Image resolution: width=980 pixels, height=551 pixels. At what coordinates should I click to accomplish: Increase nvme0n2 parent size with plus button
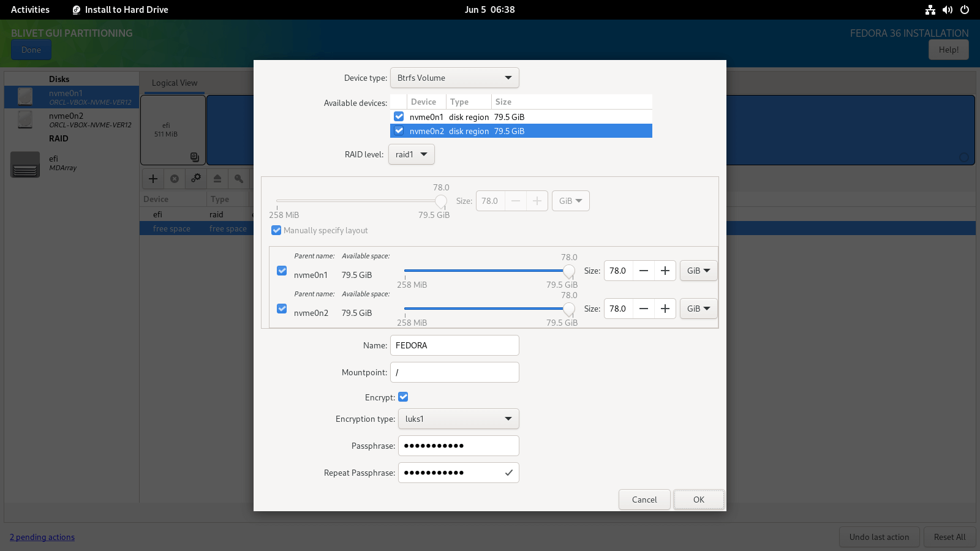tap(665, 309)
